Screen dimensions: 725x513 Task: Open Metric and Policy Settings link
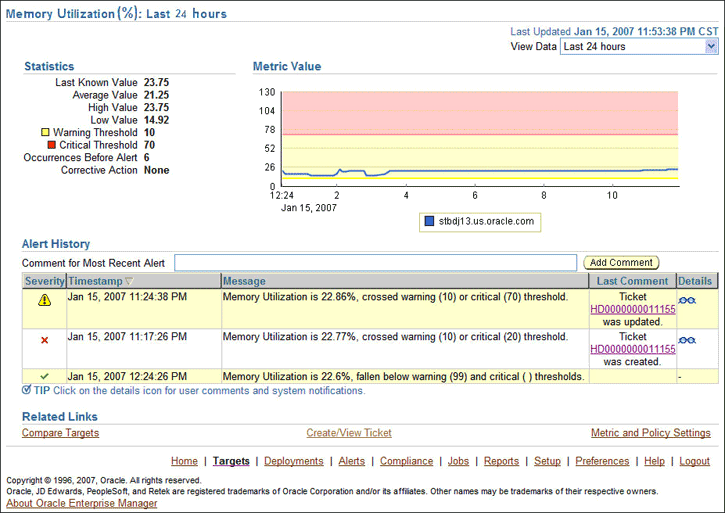pyautogui.click(x=650, y=433)
